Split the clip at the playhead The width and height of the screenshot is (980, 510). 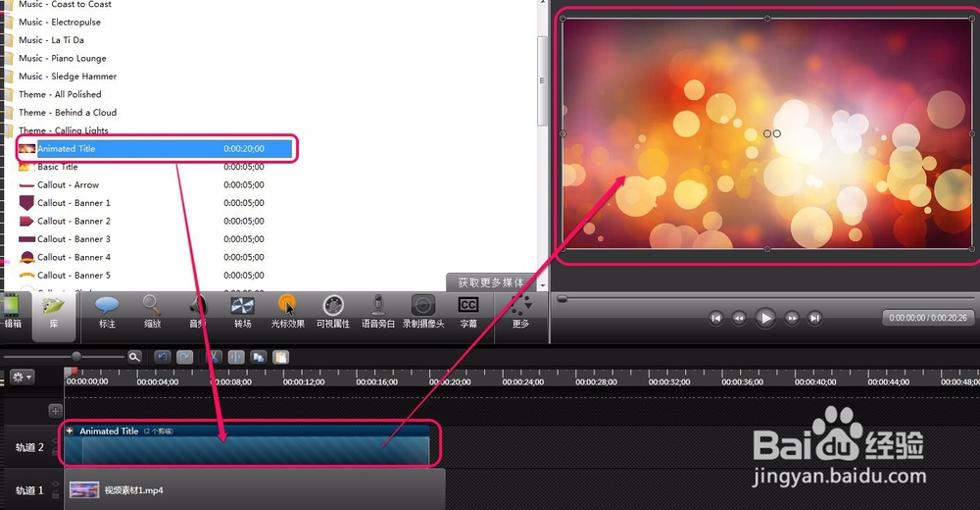pyautogui.click(x=236, y=357)
